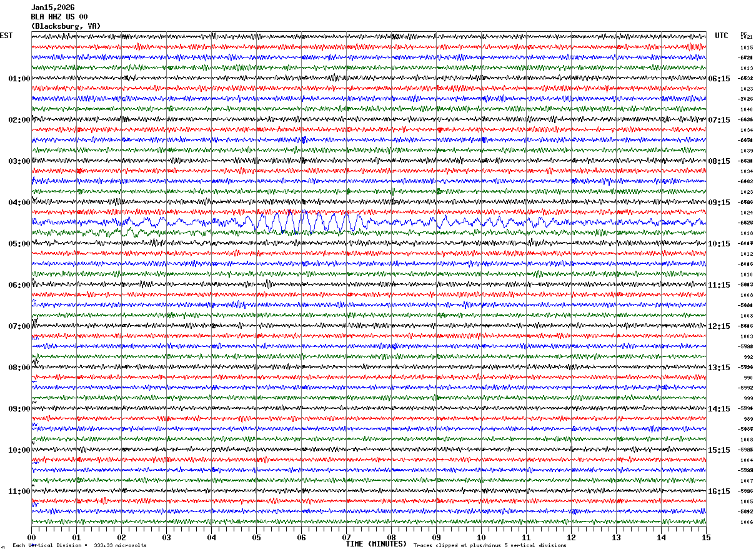Click the 04:00 EST row label
Viewport: 756px width, 554px height.
[19, 203]
